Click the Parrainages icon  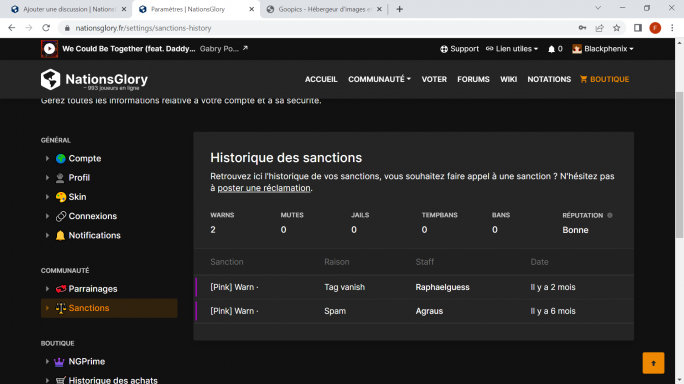[61, 289]
